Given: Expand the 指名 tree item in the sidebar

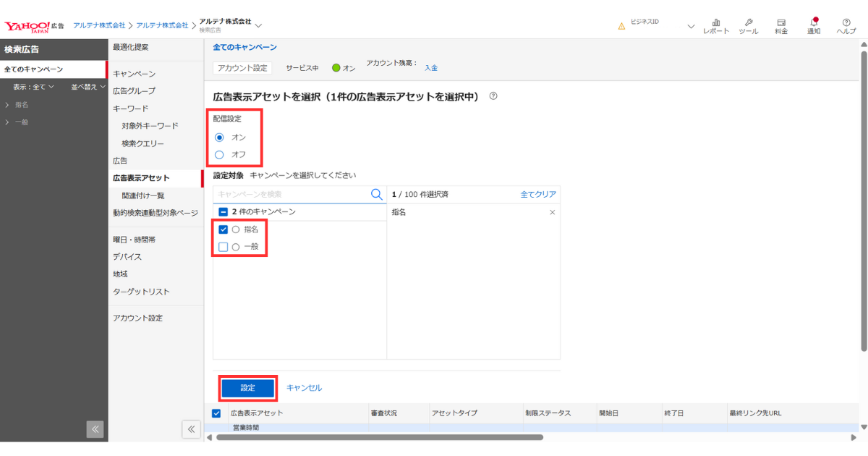Looking at the screenshot, I should pyautogui.click(x=7, y=105).
